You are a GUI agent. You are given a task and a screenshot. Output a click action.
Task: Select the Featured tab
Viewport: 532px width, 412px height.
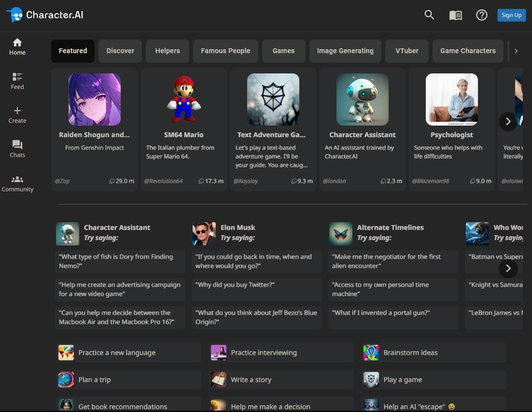pyautogui.click(x=73, y=51)
